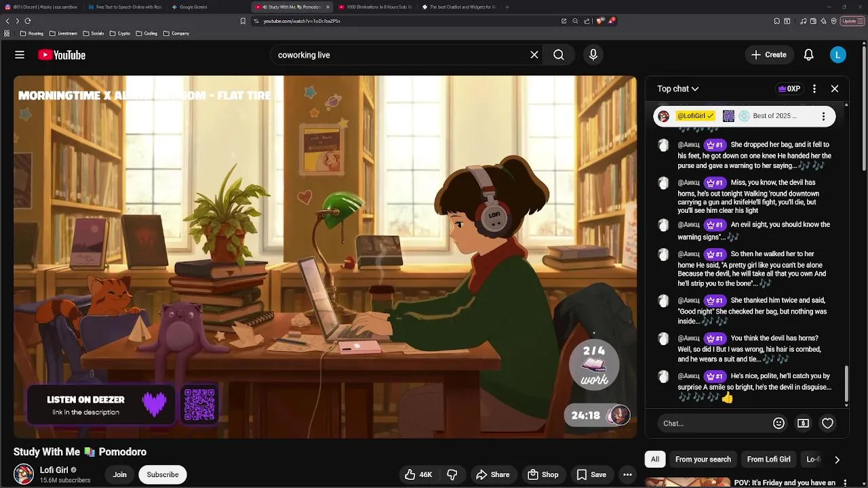Click the youtube.com address bar URL
868x488 pixels.
[x=302, y=21]
